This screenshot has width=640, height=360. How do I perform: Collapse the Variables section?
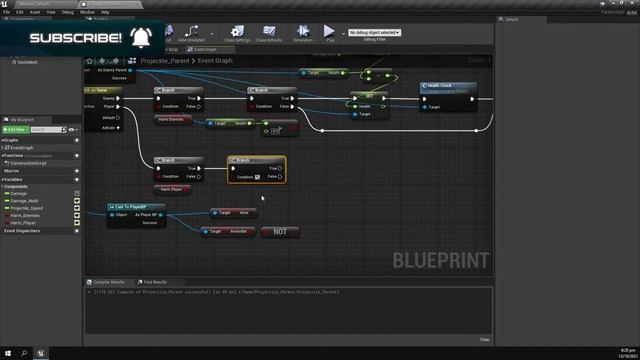2,180
